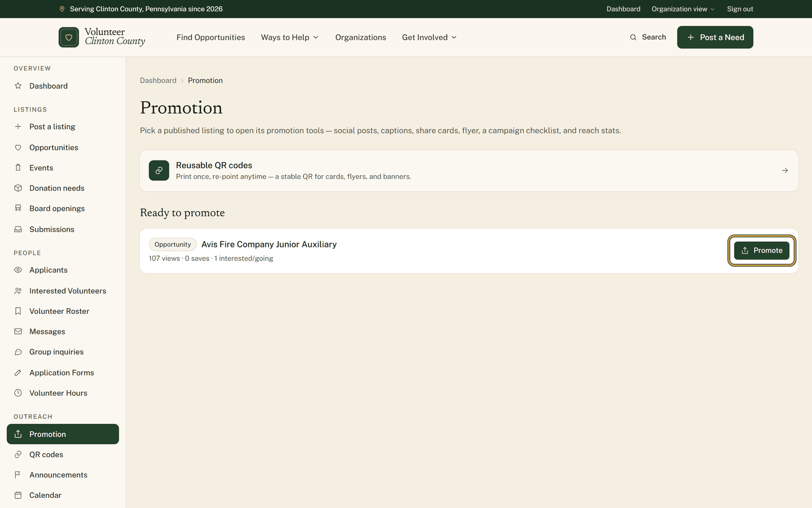The height and width of the screenshot is (508, 812).
Task: Open Avis Fire Company Junior Auxiliary listing
Action: pyautogui.click(x=269, y=244)
